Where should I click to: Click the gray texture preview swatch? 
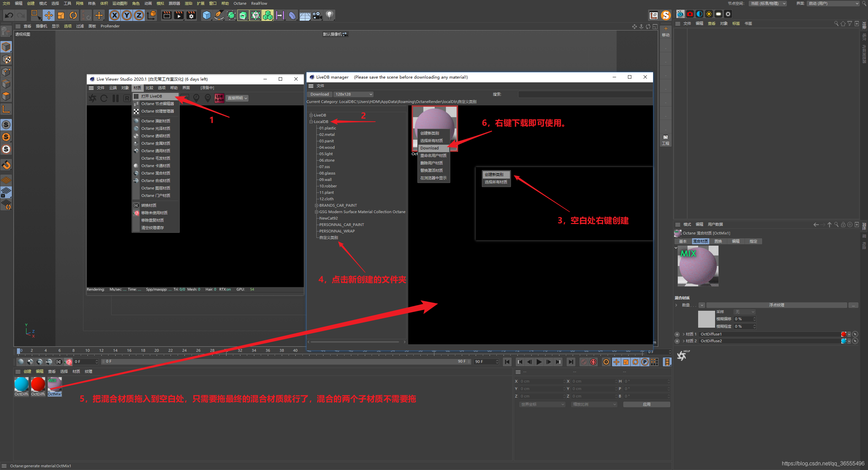[x=706, y=319]
